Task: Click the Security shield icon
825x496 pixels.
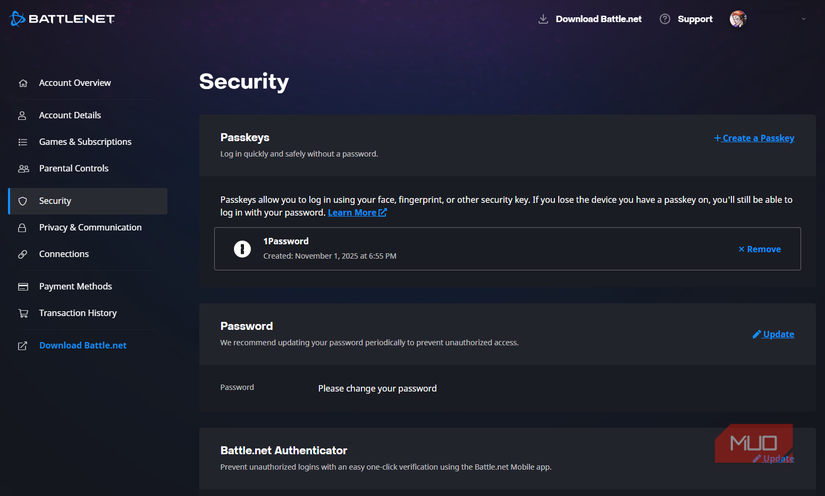Action: [x=23, y=201]
